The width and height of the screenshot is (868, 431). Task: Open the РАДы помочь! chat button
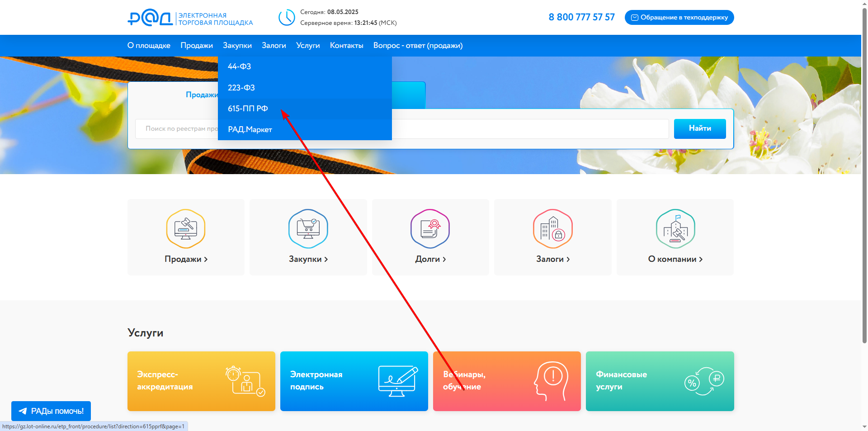tap(51, 411)
